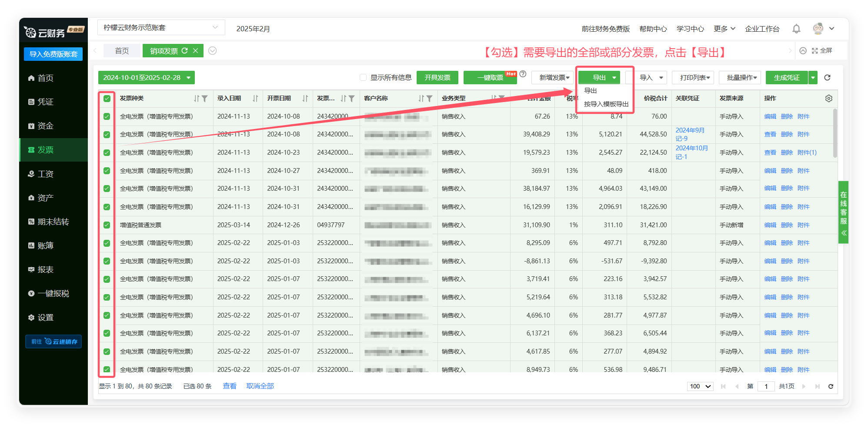Image resolution: width=868 pixels, height=424 pixels.
Task: Click help question mark beside 一键取票
Action: tap(523, 74)
